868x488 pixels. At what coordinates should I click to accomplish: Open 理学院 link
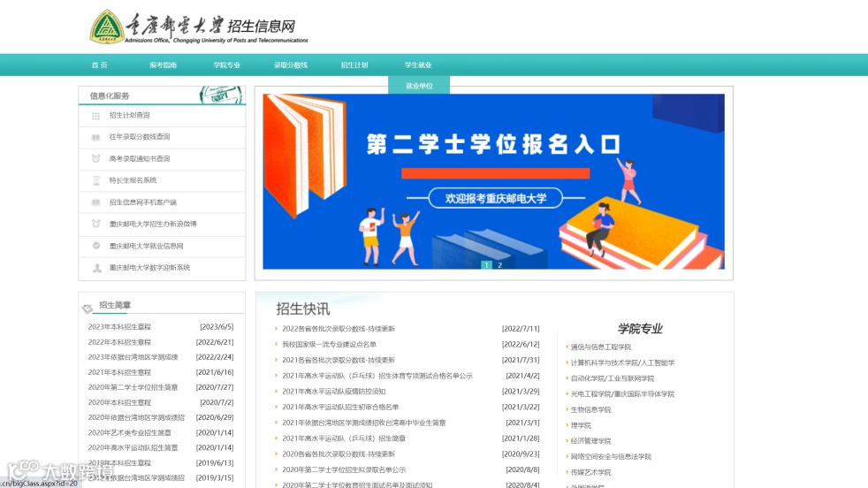pos(581,425)
